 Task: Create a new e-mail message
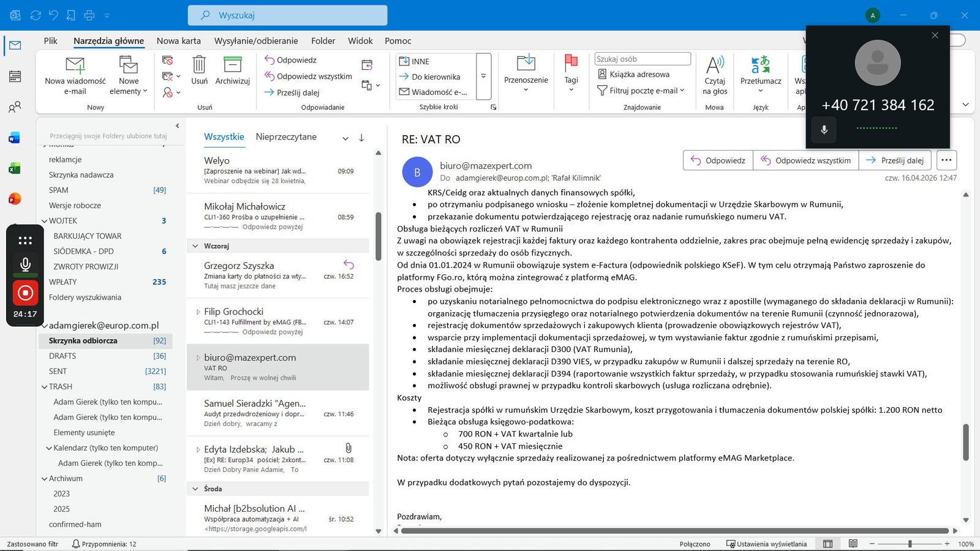pos(75,75)
